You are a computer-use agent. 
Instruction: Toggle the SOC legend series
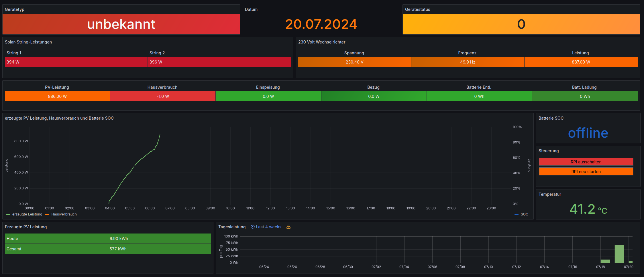tap(524, 214)
